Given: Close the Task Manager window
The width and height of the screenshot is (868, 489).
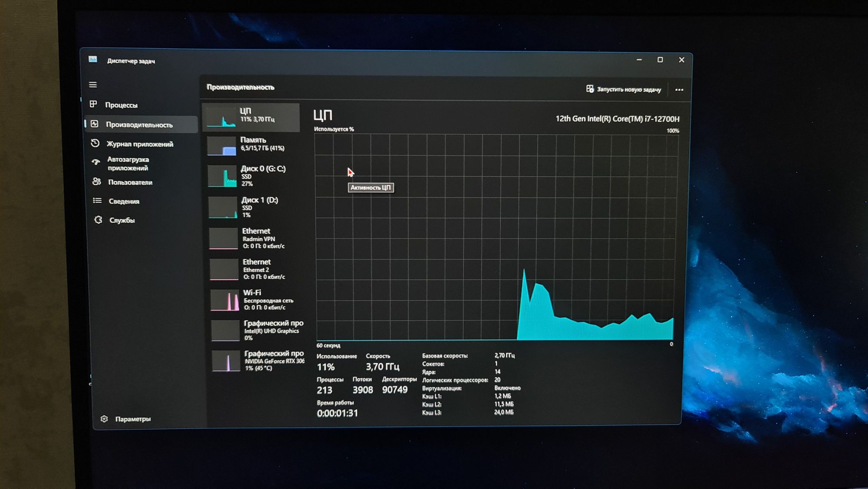Looking at the screenshot, I should [681, 60].
